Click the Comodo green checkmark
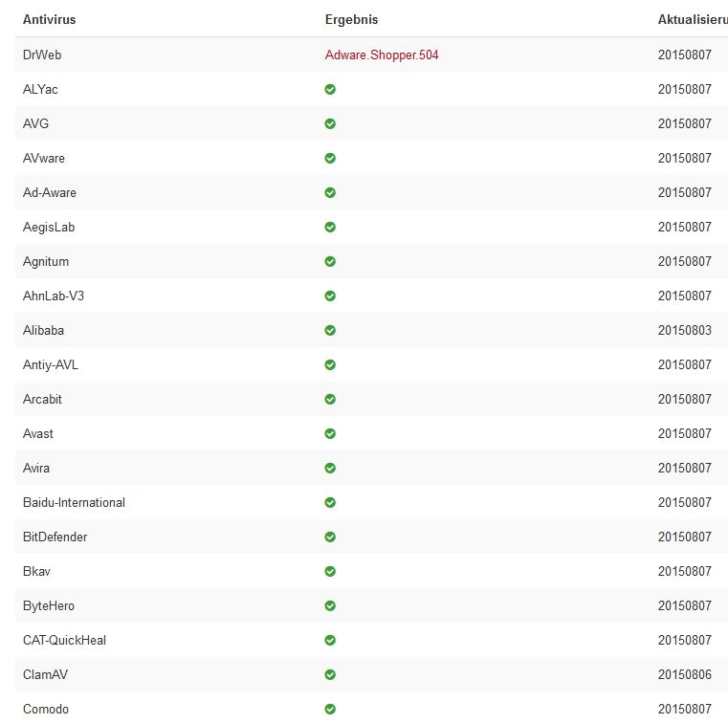728x724 pixels. click(330, 709)
